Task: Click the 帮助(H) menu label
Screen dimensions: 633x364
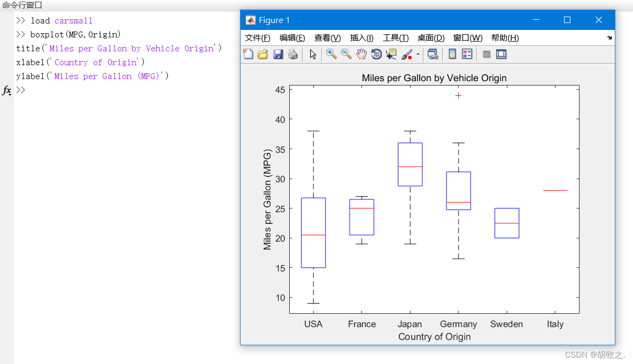Action: click(505, 38)
